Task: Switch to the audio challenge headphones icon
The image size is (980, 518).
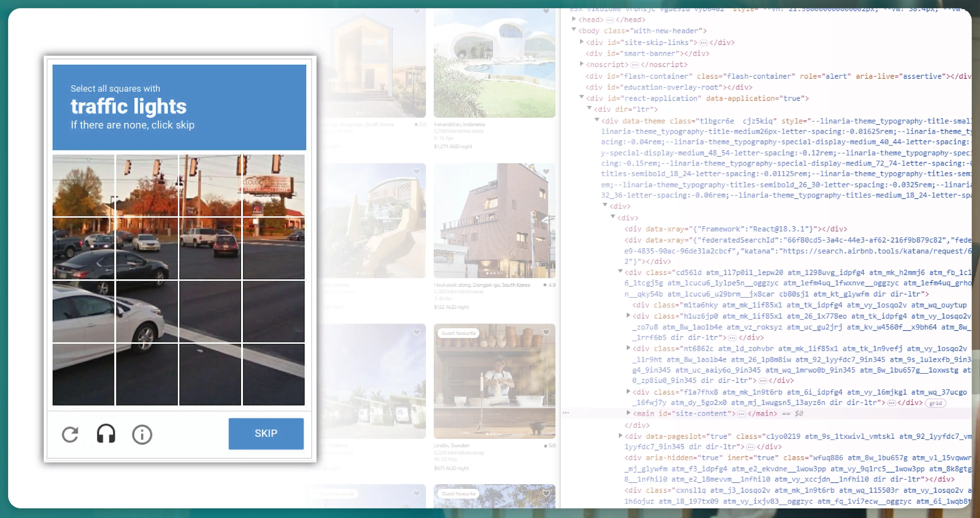Action: 106,434
